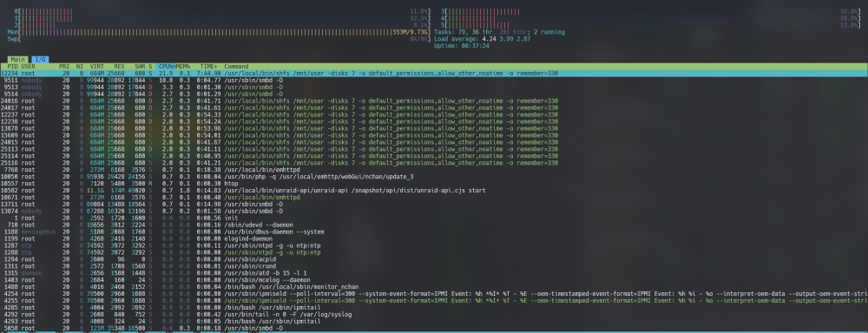This screenshot has width=868, height=333.
Task: Select smbd process row PID 9513
Action: pos(434,88)
